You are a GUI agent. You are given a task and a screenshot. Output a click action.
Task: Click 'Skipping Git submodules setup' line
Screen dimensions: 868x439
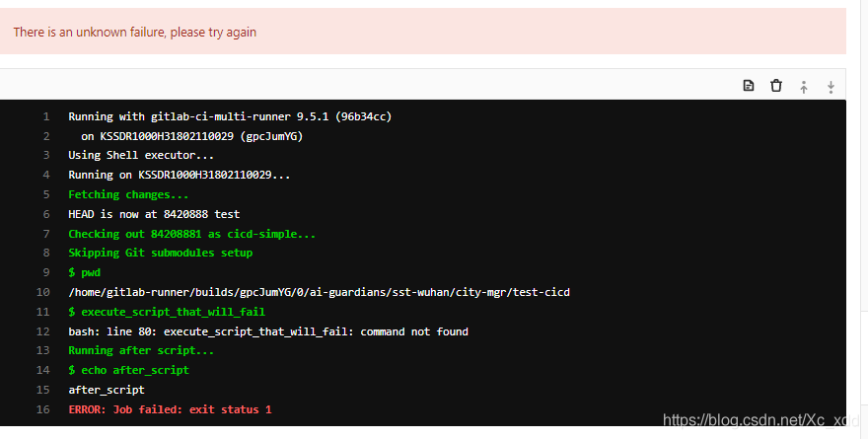coord(161,253)
